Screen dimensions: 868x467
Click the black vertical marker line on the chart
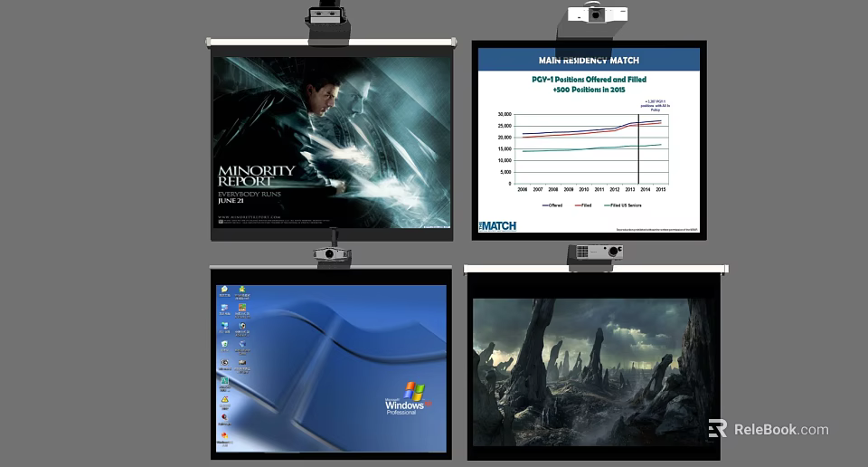point(638,148)
